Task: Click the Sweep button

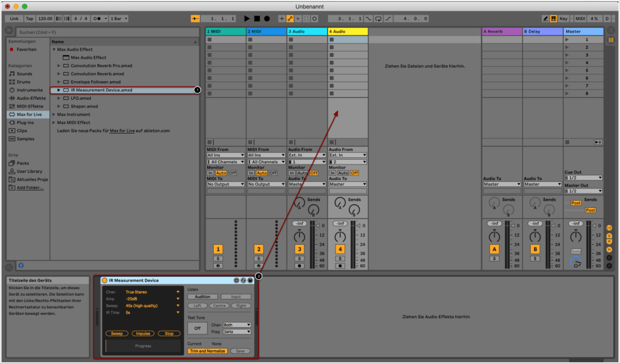Action: pyautogui.click(x=118, y=333)
